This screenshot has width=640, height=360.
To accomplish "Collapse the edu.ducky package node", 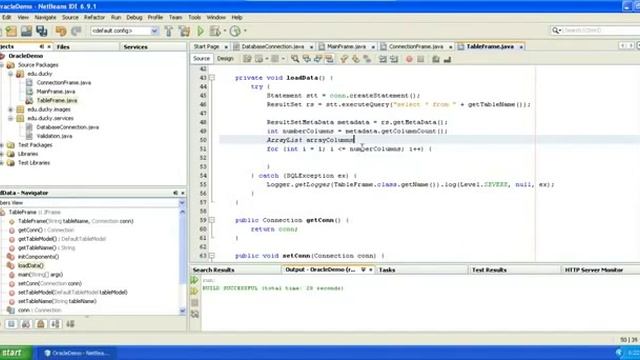I will coord(11,74).
